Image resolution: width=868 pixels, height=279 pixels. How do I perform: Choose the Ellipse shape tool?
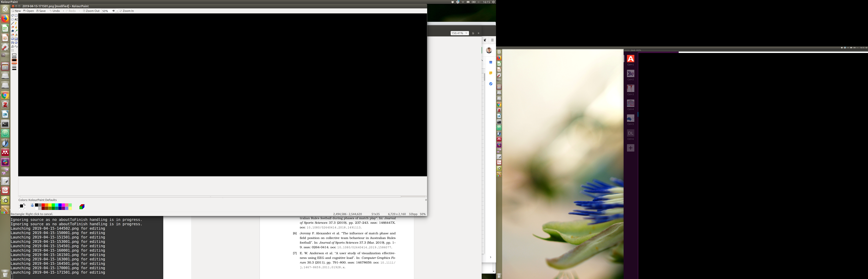pyautogui.click(x=16, y=43)
